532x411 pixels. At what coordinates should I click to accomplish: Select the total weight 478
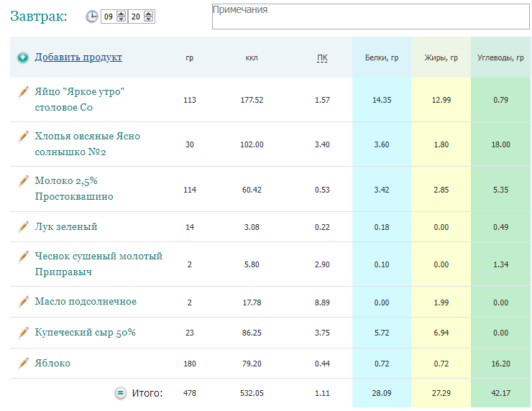(x=190, y=393)
